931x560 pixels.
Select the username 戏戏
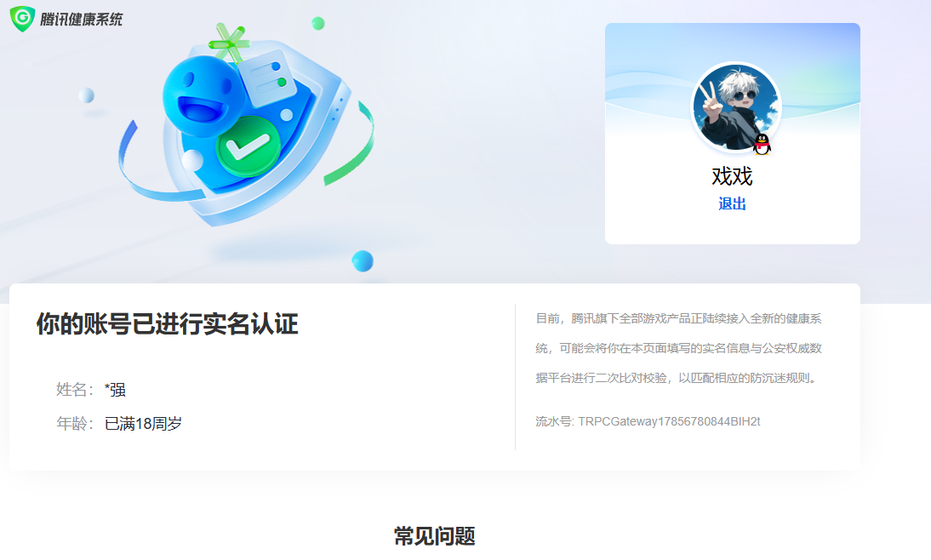coord(732,176)
